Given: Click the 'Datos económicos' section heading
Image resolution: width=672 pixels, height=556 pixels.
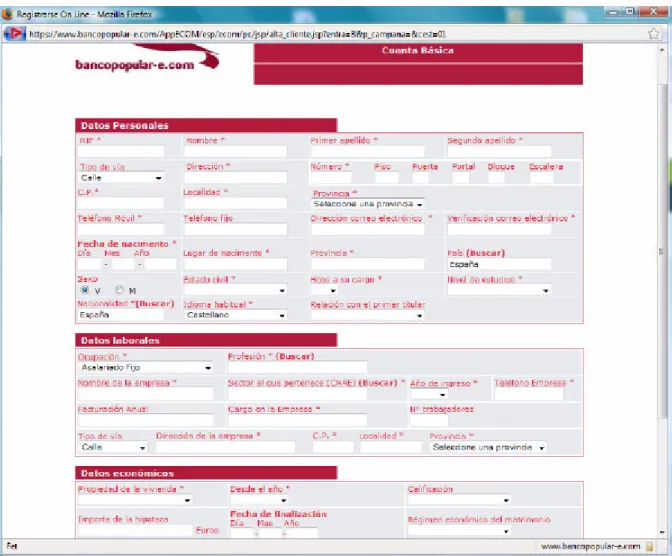Looking at the screenshot, I should pos(127,473).
